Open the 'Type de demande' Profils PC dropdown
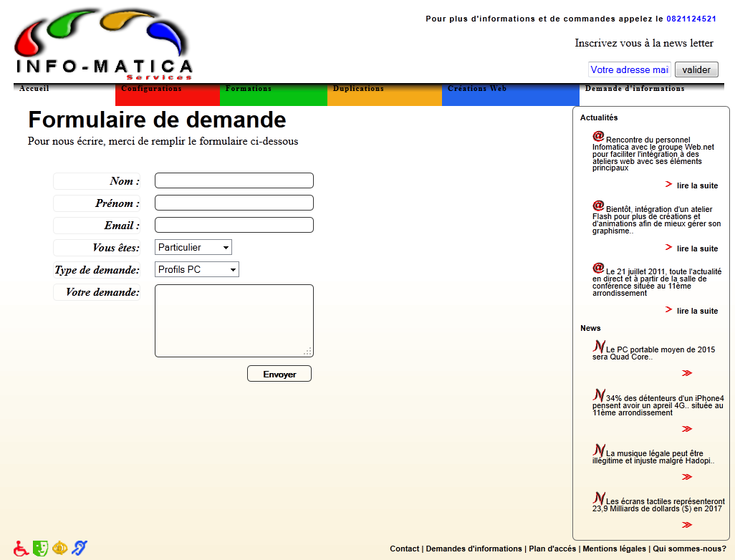Image resolution: width=735 pixels, height=560 pixels. pyautogui.click(x=197, y=269)
